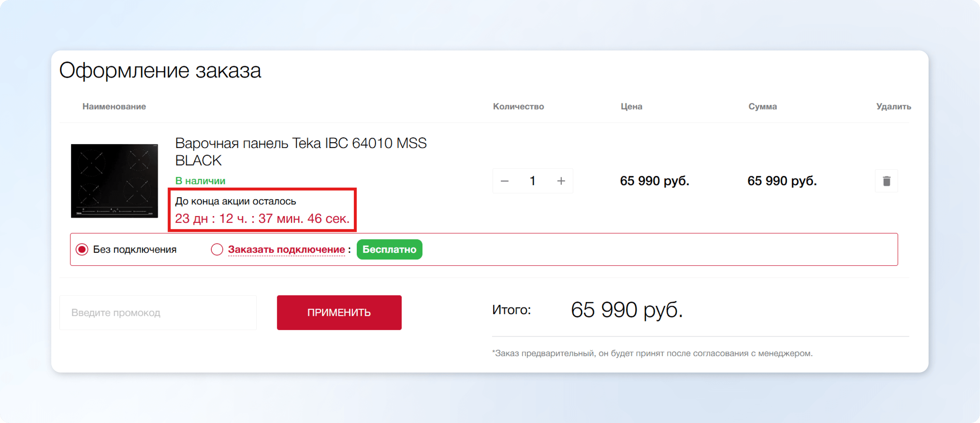Screen dimensions: 980x423
Task: Click the 'Наименование' column header
Action: [114, 107]
